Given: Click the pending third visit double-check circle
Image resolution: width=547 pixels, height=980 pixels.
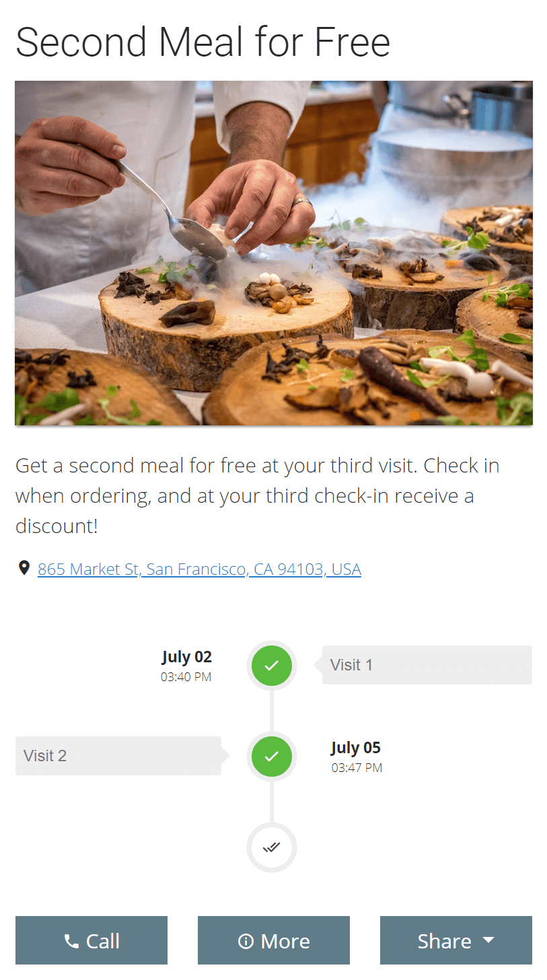Looking at the screenshot, I should click(272, 847).
